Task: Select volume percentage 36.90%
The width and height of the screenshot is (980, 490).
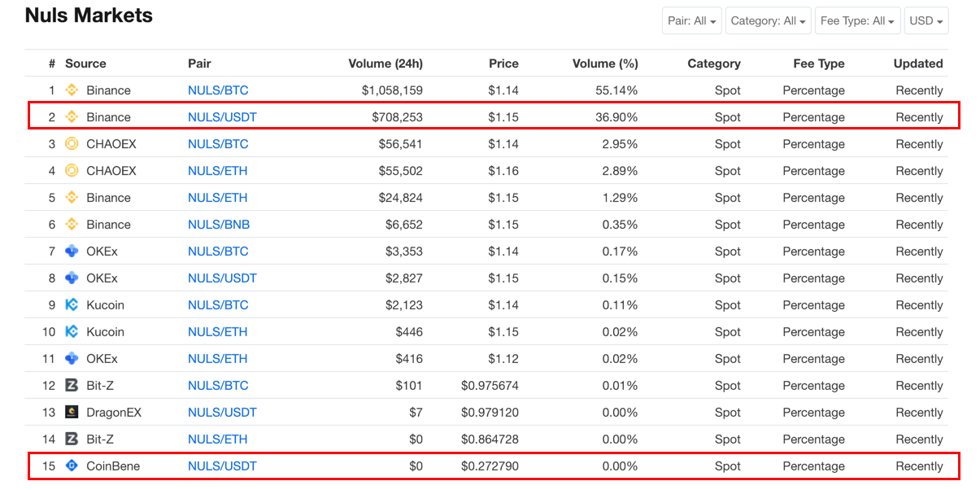Action: tap(616, 117)
